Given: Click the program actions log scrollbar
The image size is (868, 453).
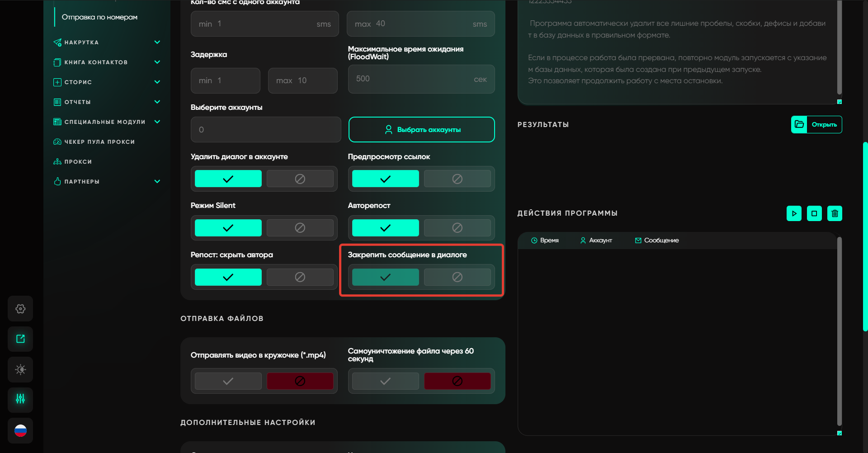Looking at the screenshot, I should [x=839, y=332].
